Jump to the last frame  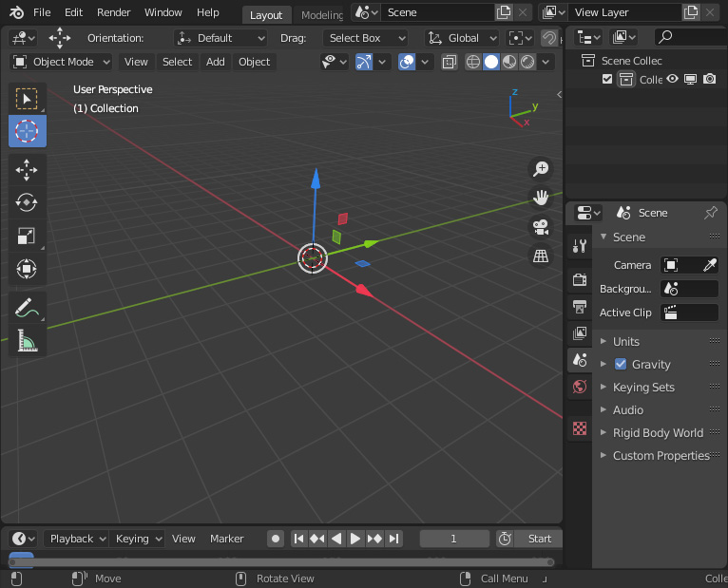[x=393, y=539]
